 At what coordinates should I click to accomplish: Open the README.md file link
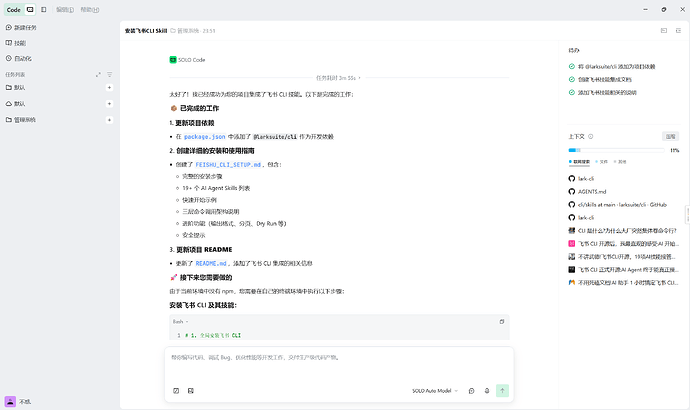pos(211,264)
